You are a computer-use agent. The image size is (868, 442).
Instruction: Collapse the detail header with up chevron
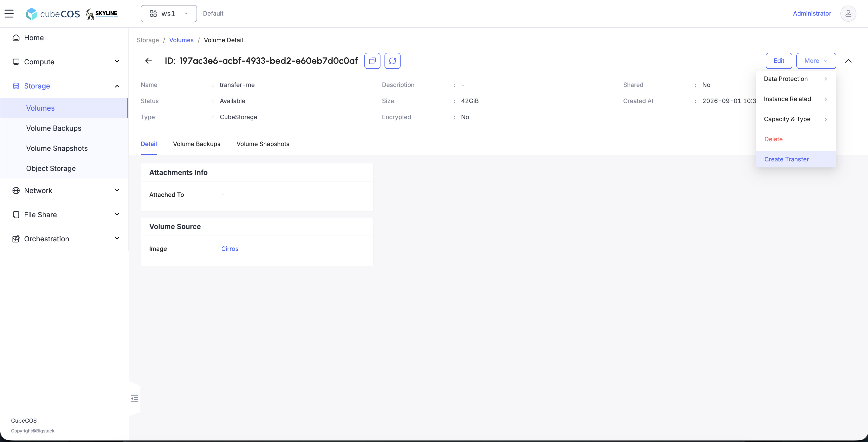pos(848,61)
